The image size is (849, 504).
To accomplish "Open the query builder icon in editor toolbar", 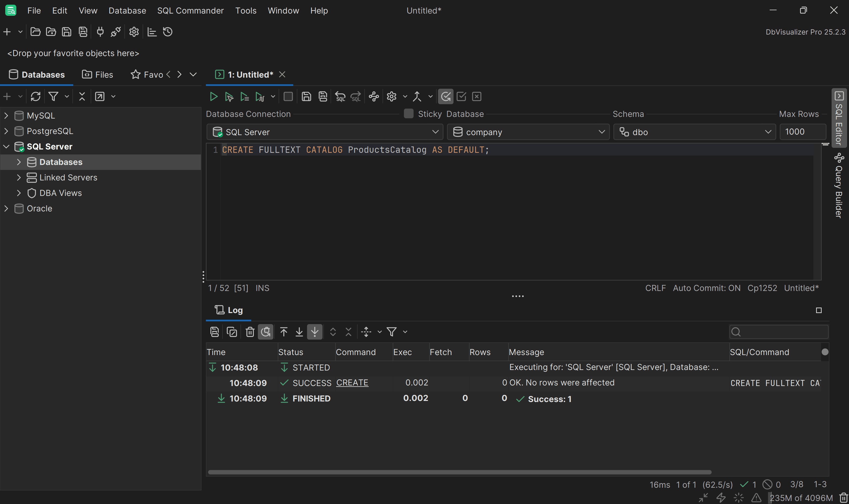I will 374,97.
